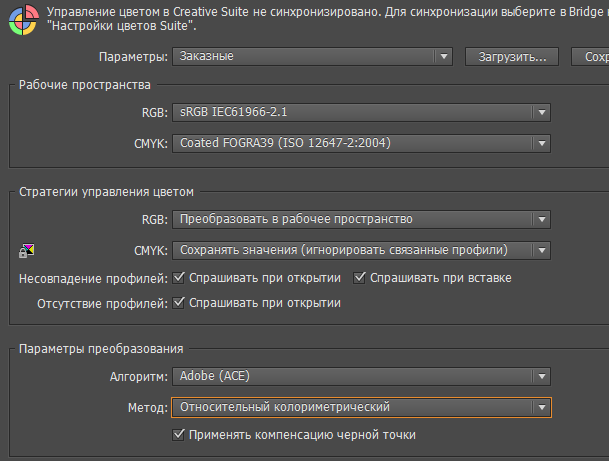Click the Метод label
609x461 pixels.
click(148, 408)
